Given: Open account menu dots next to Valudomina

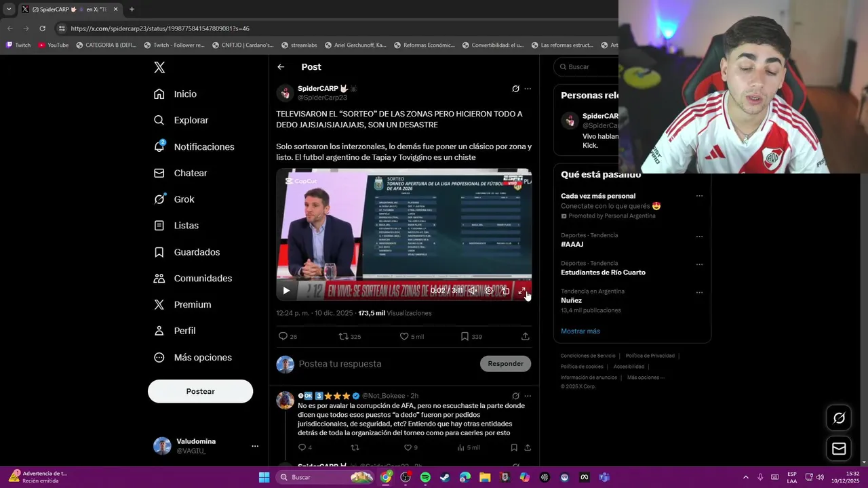Looking at the screenshot, I should (x=255, y=446).
